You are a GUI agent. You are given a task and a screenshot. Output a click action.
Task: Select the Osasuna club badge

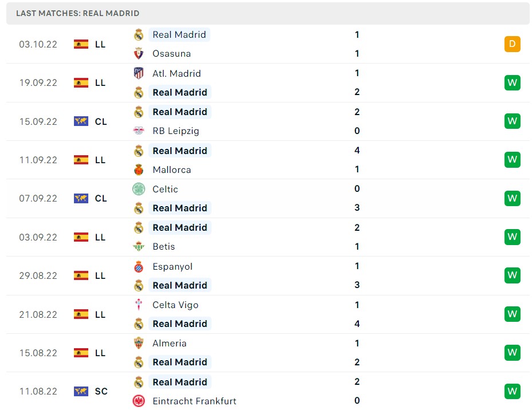pyautogui.click(x=138, y=53)
